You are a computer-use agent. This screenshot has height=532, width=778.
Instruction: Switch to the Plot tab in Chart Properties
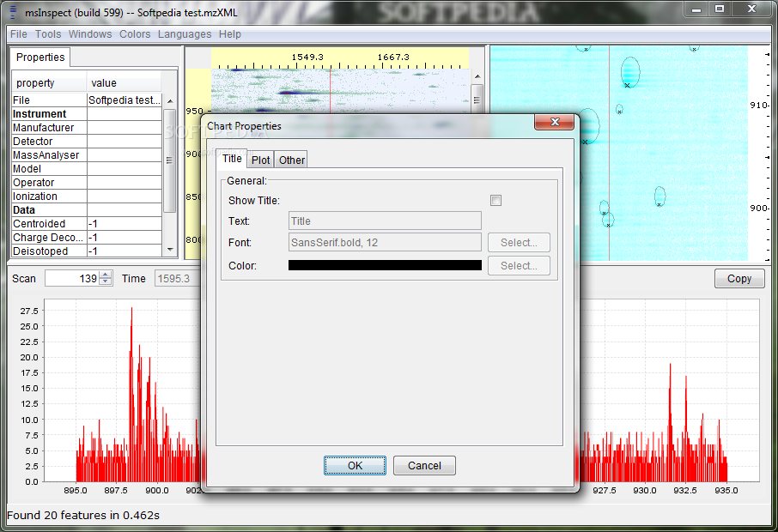pyautogui.click(x=260, y=160)
